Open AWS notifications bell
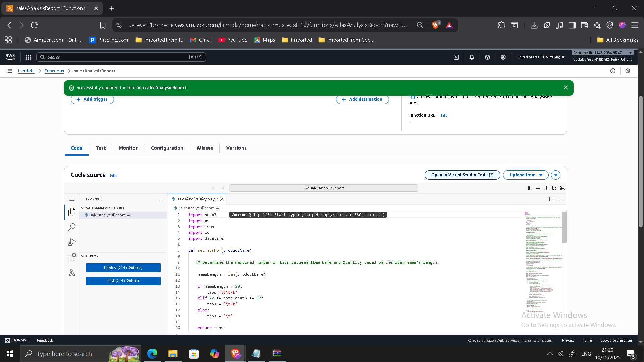Screen dimensions: 644x362 pos(472,57)
